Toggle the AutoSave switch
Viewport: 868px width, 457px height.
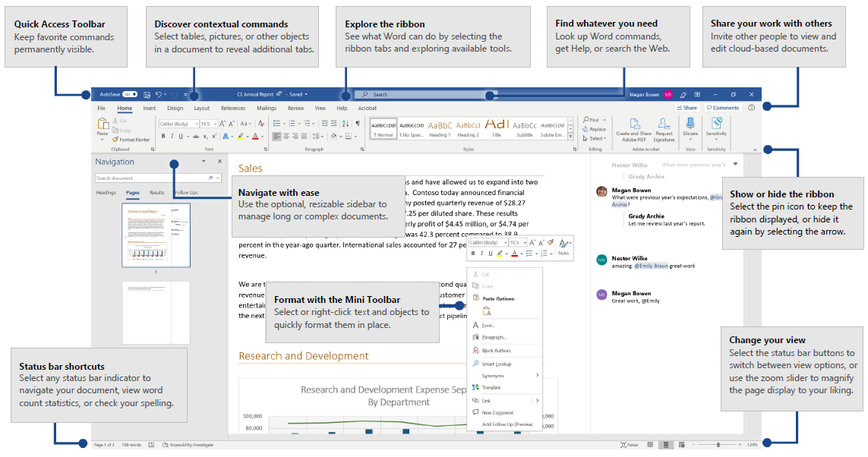point(130,95)
